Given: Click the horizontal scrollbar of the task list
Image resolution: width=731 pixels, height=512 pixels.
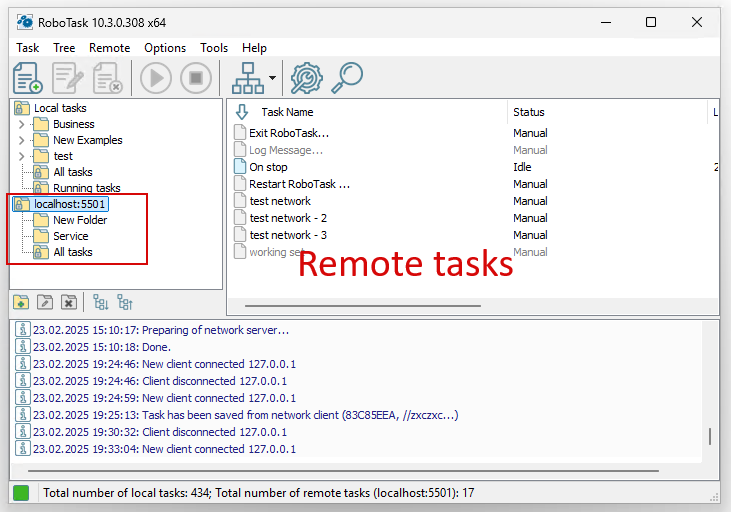Looking at the screenshot, I should [363, 306].
